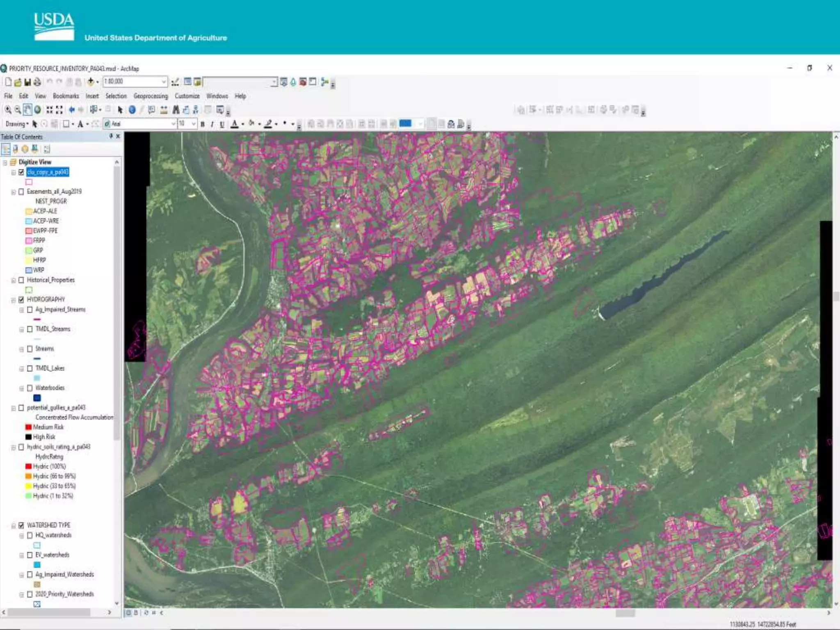840x630 pixels.
Task: Uncheck the HYDROGRAPHY group layer
Action: tap(21, 300)
